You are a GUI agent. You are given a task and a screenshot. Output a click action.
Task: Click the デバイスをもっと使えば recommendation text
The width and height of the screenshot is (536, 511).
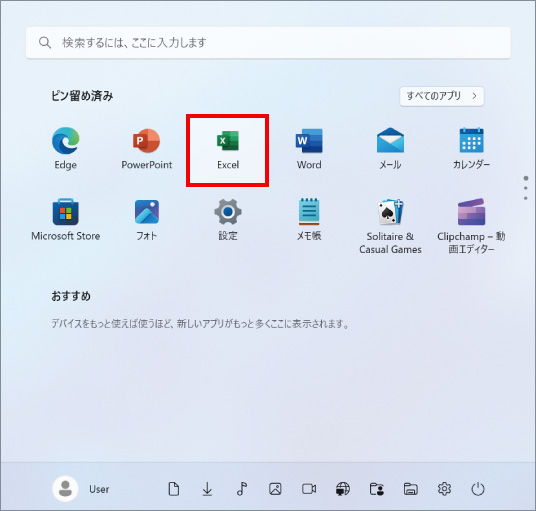coord(200,323)
